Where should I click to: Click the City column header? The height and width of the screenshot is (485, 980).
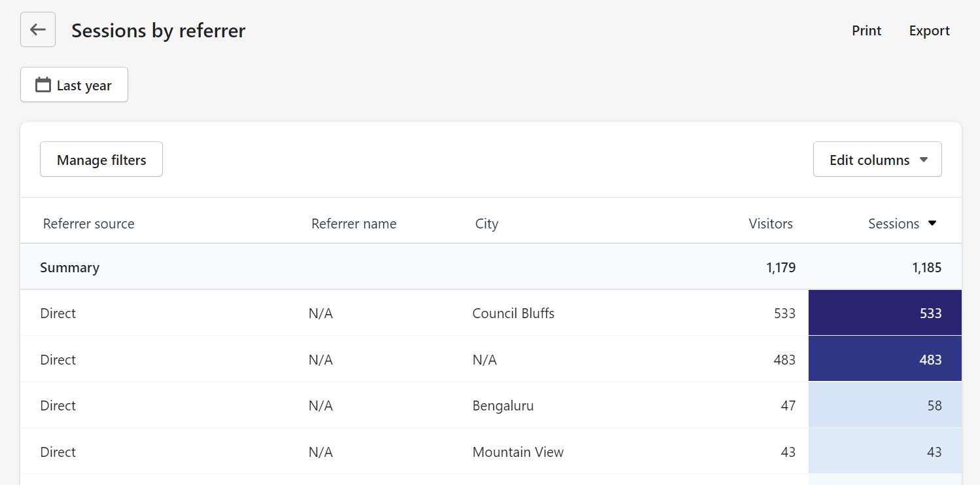(487, 224)
